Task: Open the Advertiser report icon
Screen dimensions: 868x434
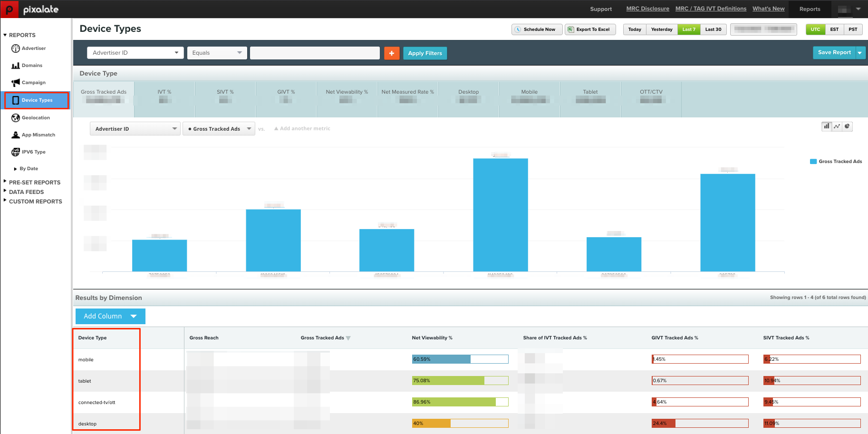Action: (16, 48)
